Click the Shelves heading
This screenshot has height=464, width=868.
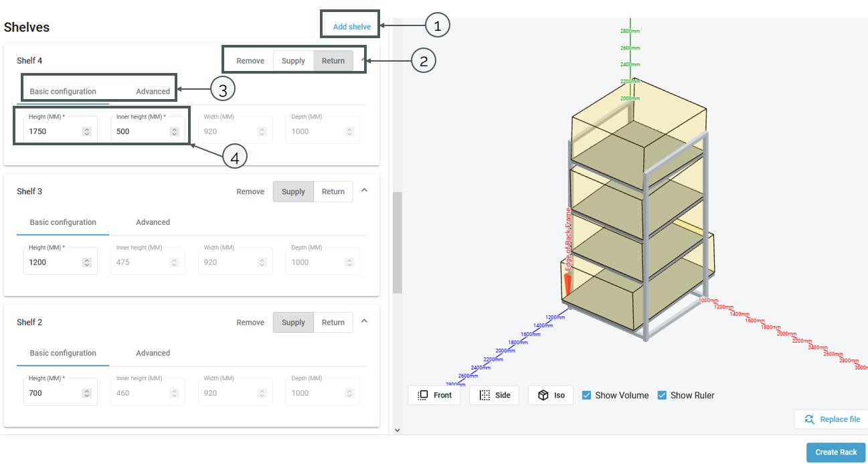[27, 27]
